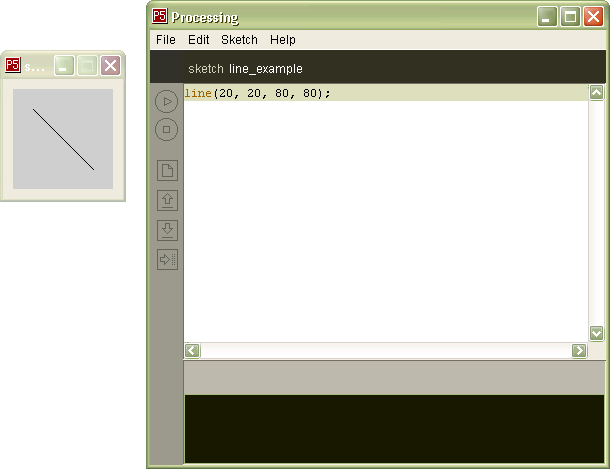The height and width of the screenshot is (469, 610).
Task: Minimize the Processing window
Action: (547, 17)
